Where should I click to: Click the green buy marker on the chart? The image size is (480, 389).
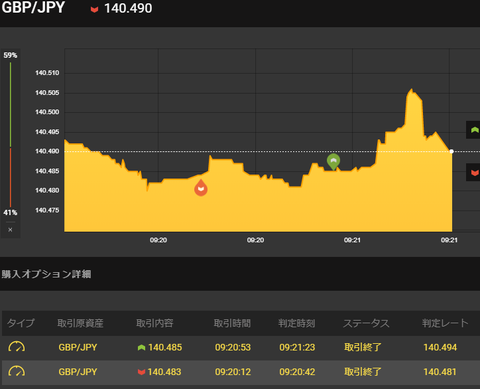[333, 162]
